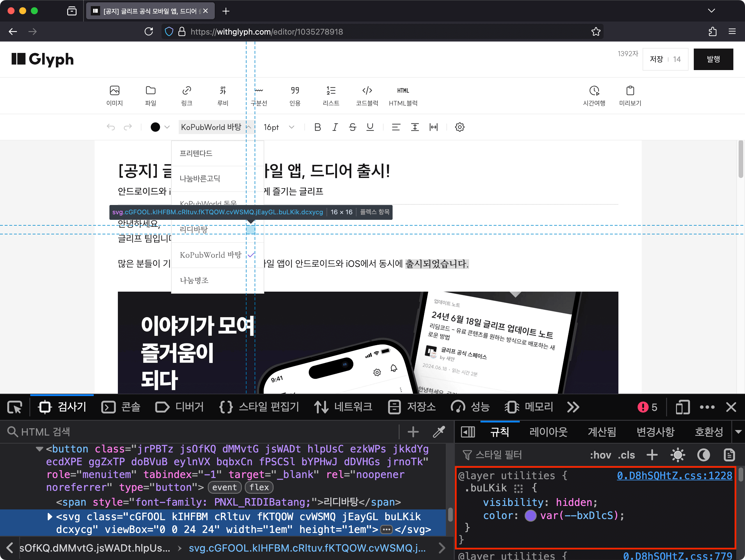Click the 저장 save button
745x560 pixels.
click(665, 59)
